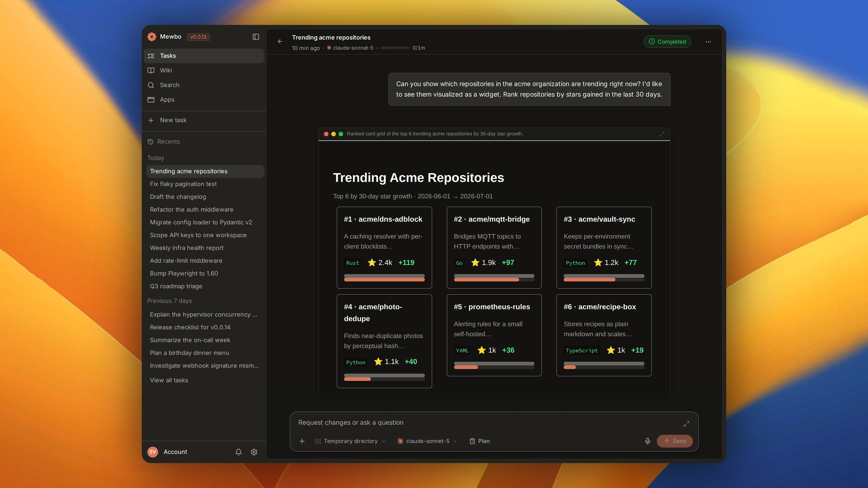Click the Completed status badge
This screenshot has width=868, height=488.
pyautogui.click(x=667, y=42)
